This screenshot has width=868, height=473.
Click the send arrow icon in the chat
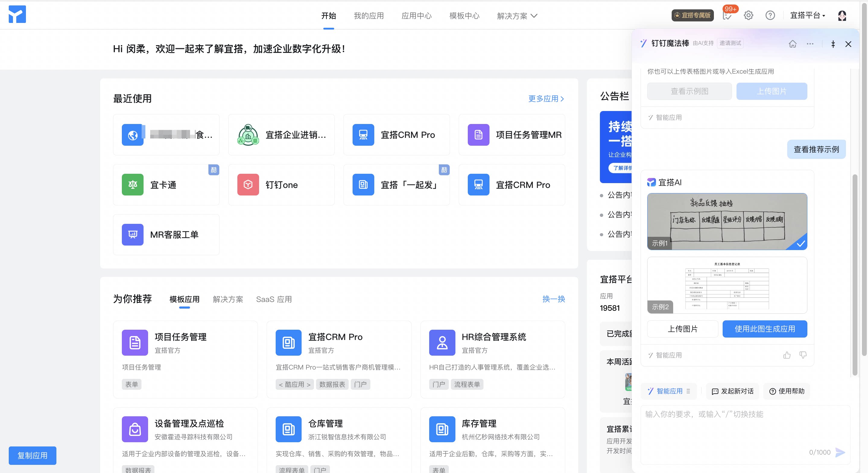840,452
